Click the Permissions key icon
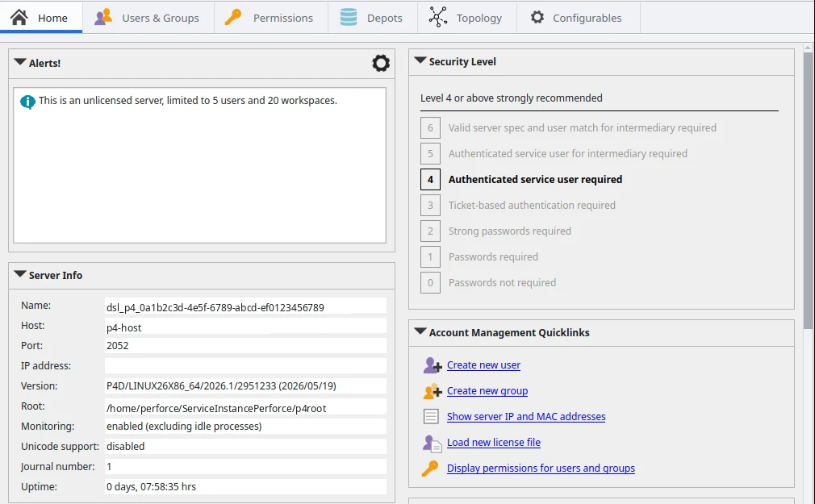815x504 pixels. 233,17
